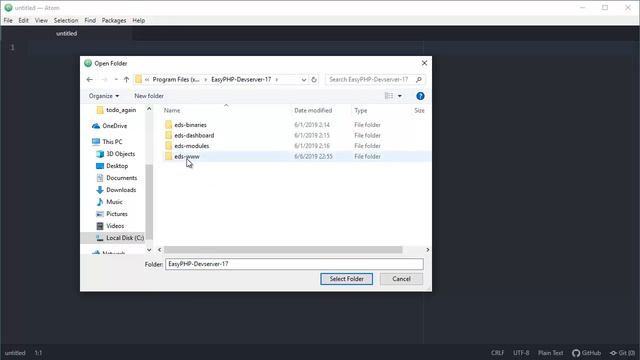The height and width of the screenshot is (360, 640).
Task: Change UTF-8 encoding in status bar
Action: [521, 353]
